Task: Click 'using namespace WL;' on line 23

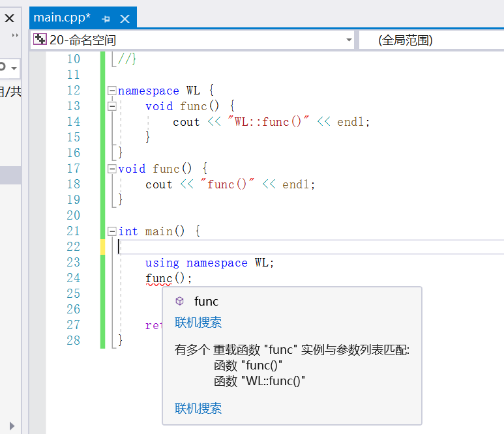Action: click(x=209, y=263)
